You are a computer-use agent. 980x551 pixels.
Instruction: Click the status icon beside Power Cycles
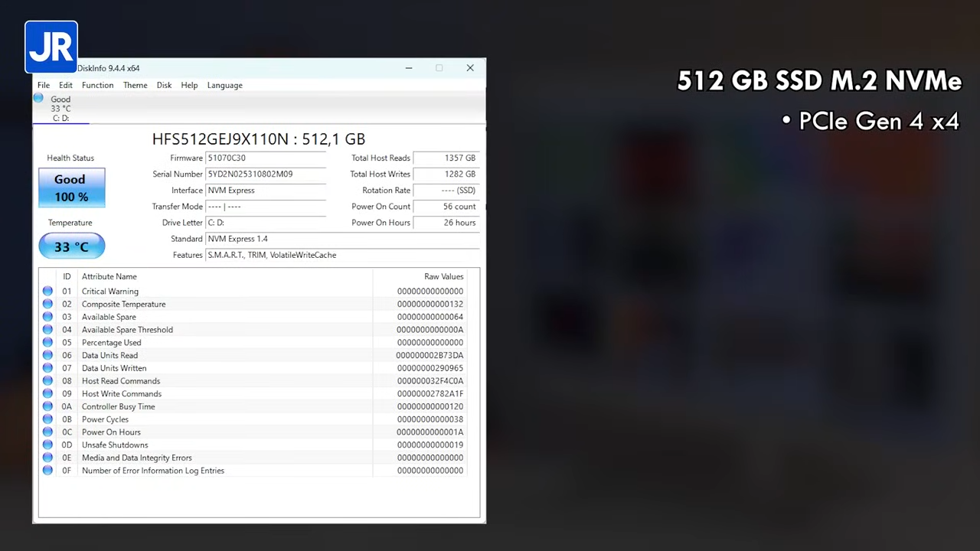[47, 419]
